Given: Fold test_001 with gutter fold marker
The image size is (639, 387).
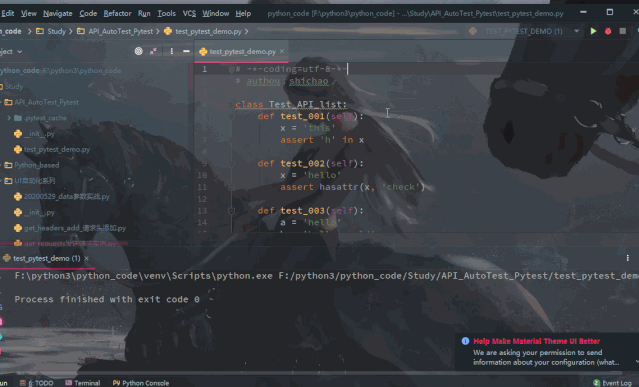Looking at the screenshot, I should tap(231, 117).
